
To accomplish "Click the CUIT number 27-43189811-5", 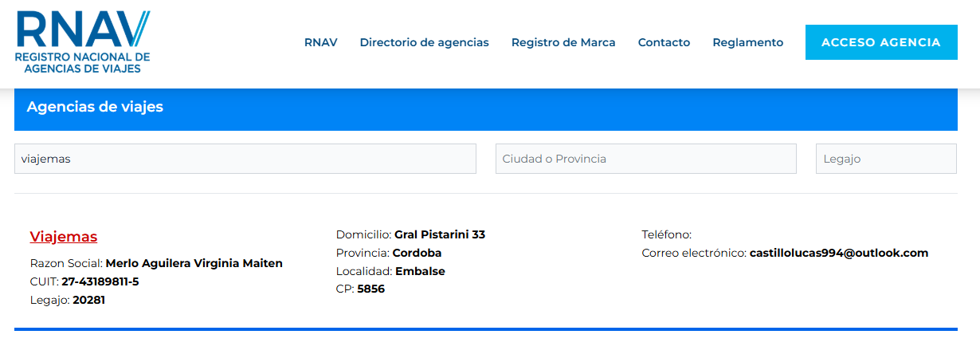I will tap(100, 281).
